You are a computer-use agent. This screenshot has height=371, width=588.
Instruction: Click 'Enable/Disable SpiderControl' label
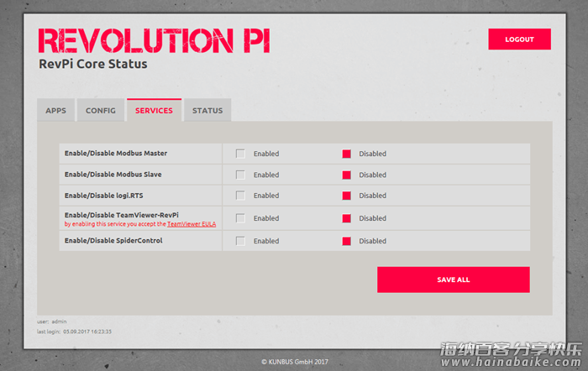[113, 241]
